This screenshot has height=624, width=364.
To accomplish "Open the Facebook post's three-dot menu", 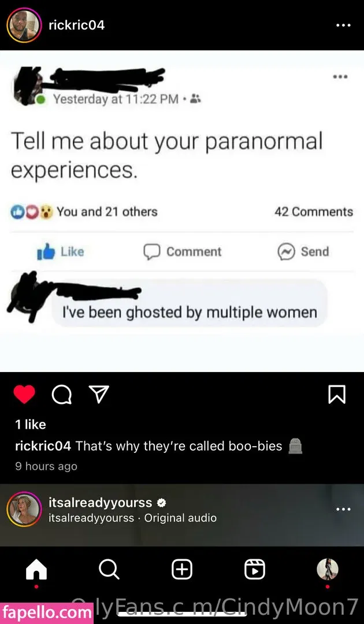I will [340, 76].
